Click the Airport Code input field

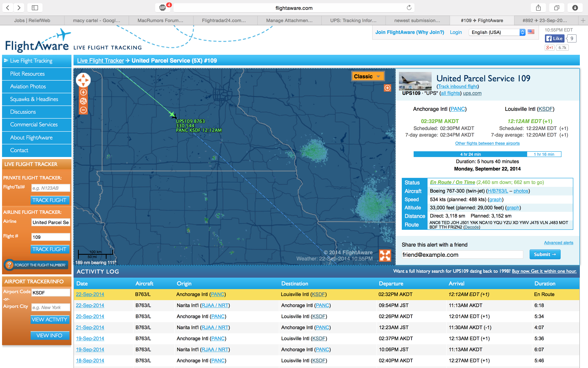tap(51, 293)
